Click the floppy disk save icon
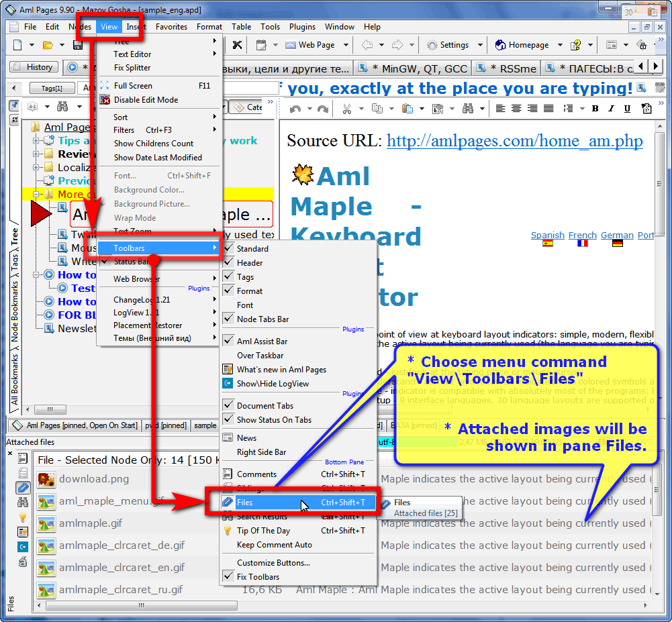 point(78,45)
